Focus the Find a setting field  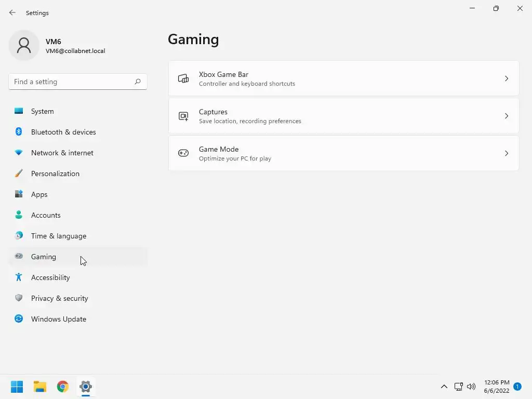click(78, 82)
